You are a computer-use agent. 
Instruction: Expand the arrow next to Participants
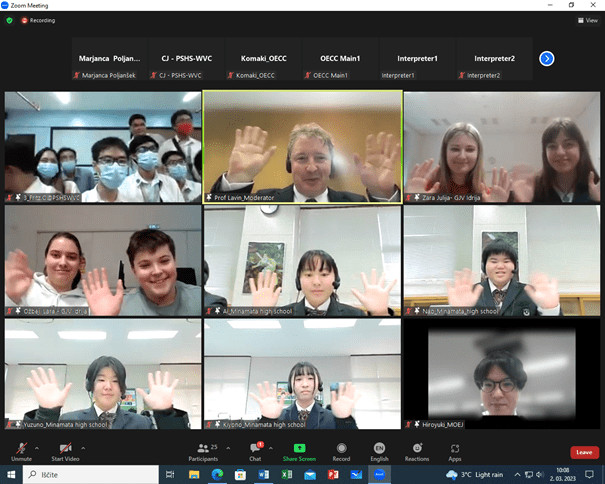click(228, 448)
